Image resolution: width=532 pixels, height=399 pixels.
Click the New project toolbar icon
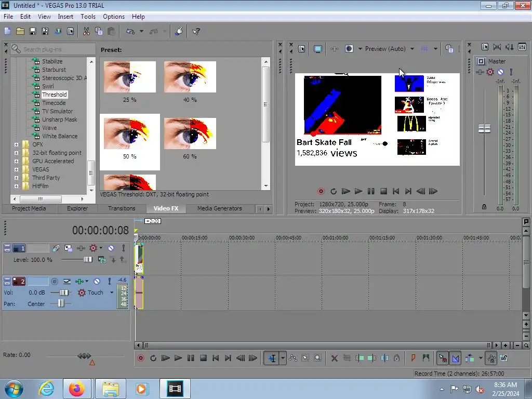click(x=7, y=31)
